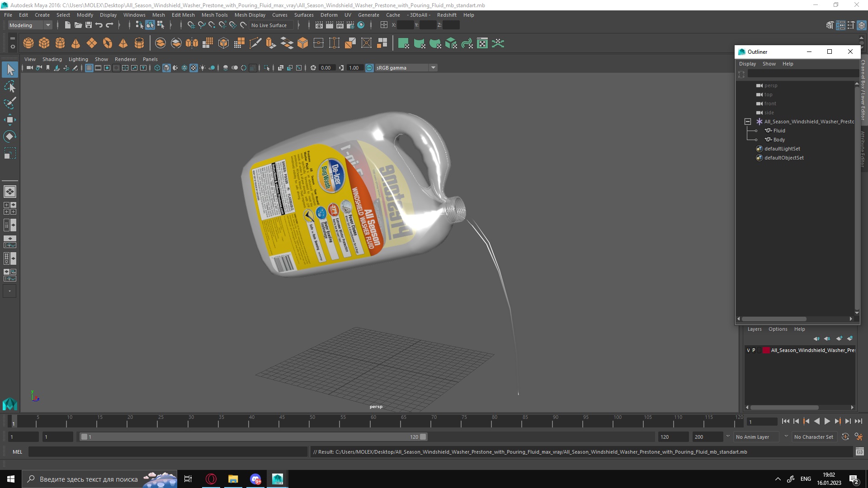The image size is (868, 488).
Task: Create a polygon cone from the shelf
Action: pos(75,43)
